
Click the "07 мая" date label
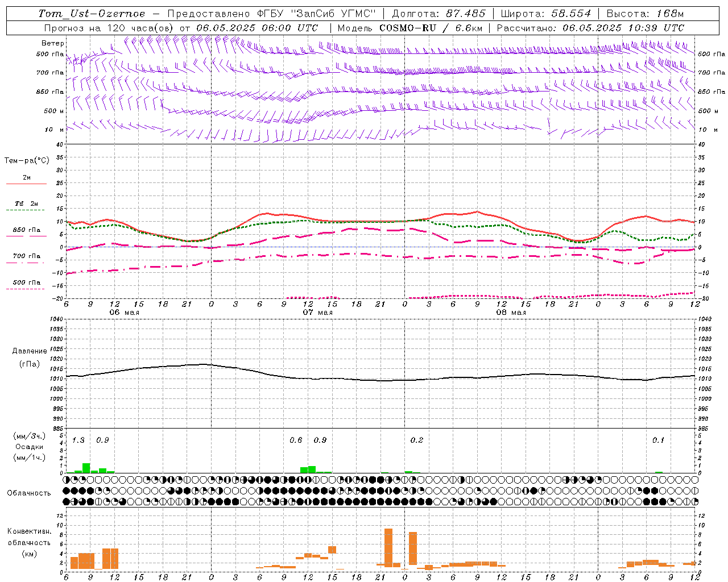[317, 313]
